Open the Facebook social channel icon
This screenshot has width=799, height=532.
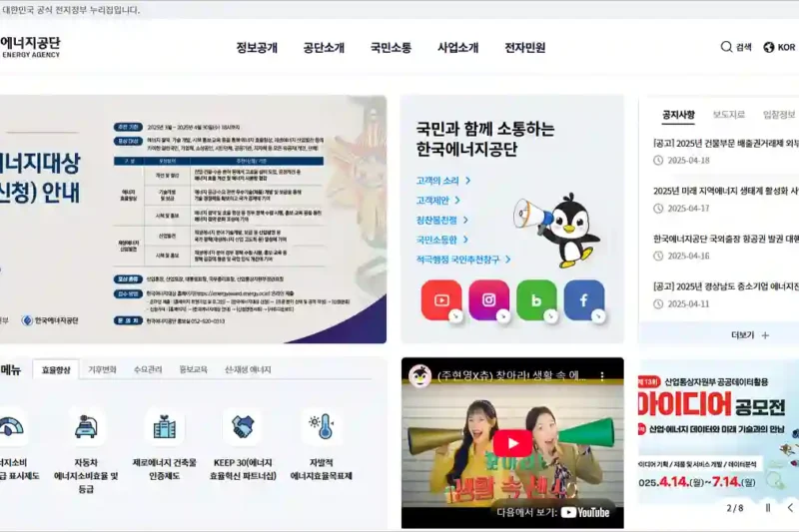(584, 300)
